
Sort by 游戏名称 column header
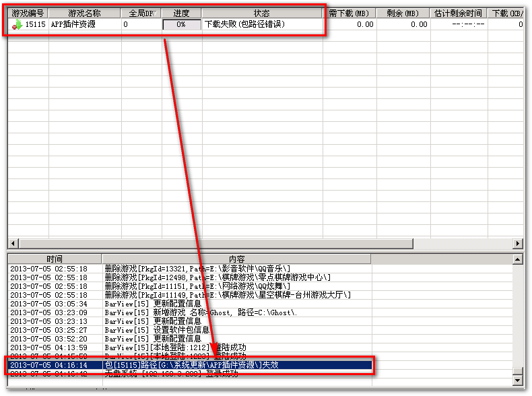coord(84,13)
